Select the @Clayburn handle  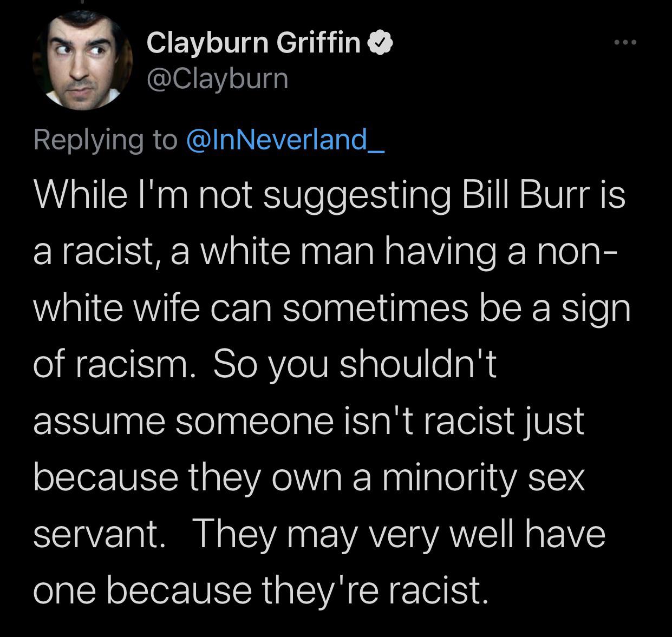[x=217, y=80]
